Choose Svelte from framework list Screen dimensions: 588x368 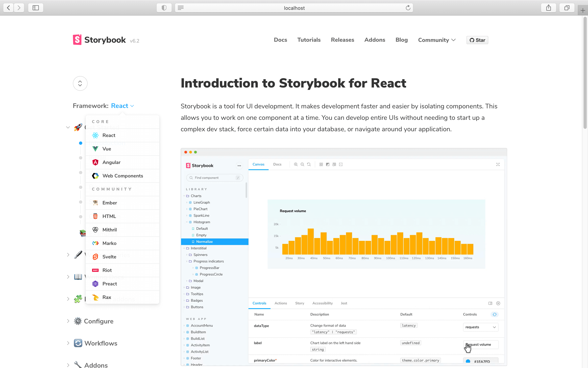tap(122, 257)
